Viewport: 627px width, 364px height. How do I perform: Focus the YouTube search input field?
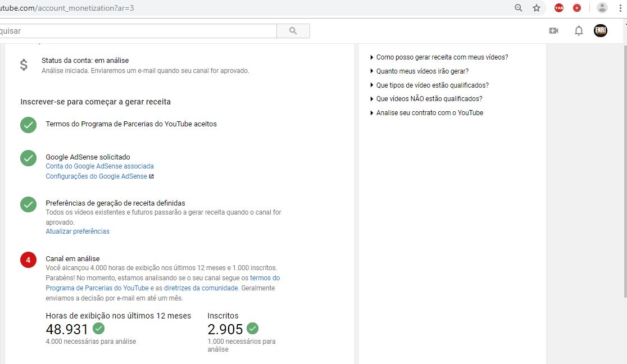point(138,31)
